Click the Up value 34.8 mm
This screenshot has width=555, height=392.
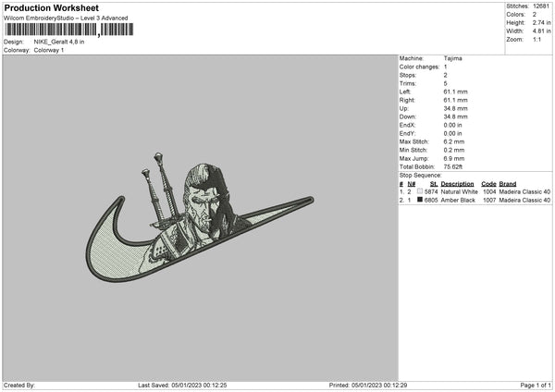click(455, 108)
